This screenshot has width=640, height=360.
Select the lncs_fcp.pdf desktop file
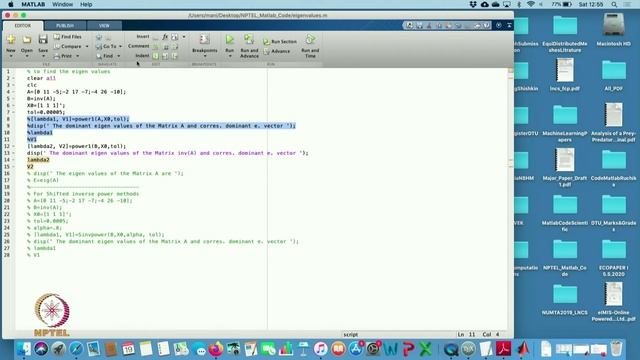pyautogui.click(x=565, y=74)
